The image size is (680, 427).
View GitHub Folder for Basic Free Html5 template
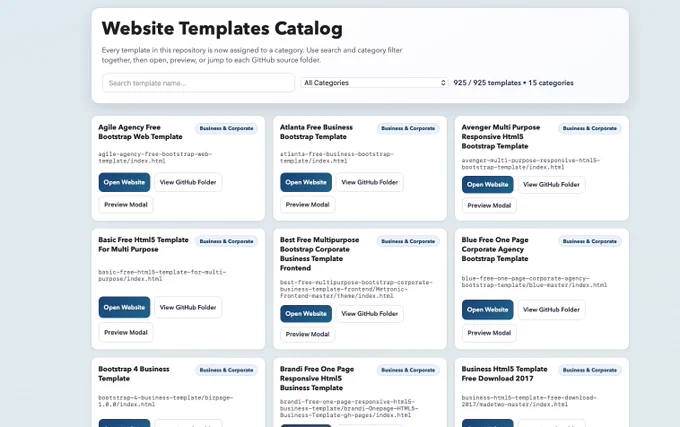pyautogui.click(x=188, y=307)
